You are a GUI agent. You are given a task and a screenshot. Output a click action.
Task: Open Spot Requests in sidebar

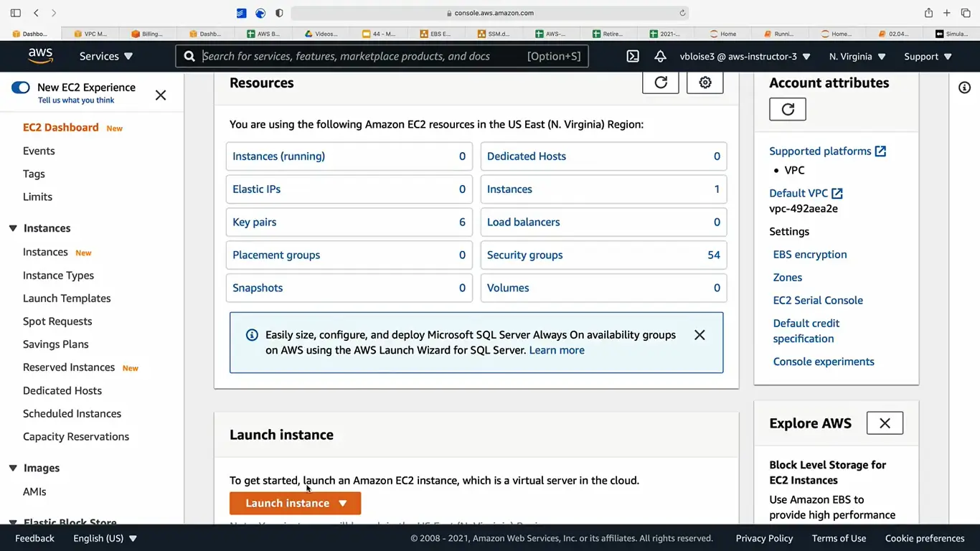[57, 321]
